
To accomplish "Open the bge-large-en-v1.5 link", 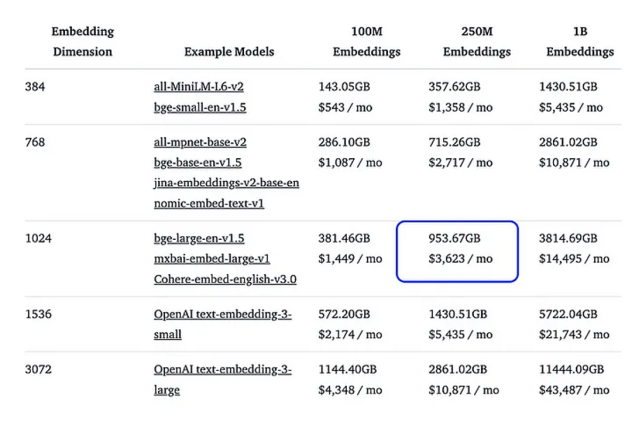I will (x=199, y=238).
